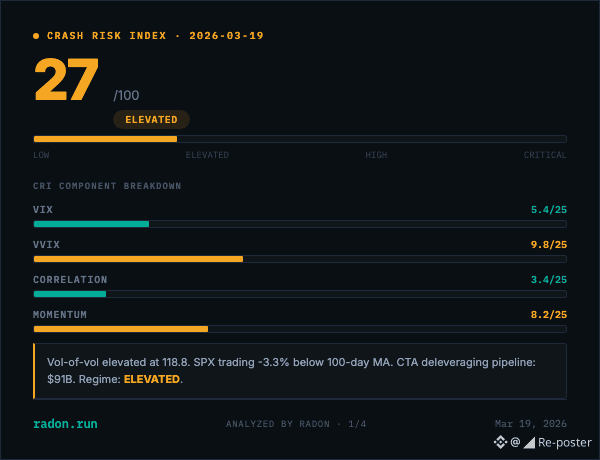The height and width of the screenshot is (460, 600).
Task: Click the CRI COMPONENT BREAKDOWN heading
Action: (x=107, y=186)
